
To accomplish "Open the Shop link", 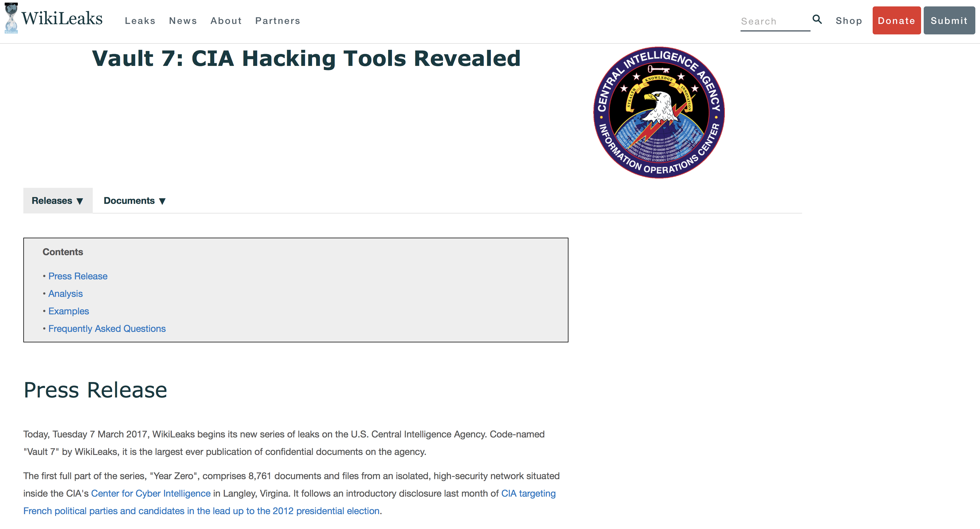I will coord(849,20).
